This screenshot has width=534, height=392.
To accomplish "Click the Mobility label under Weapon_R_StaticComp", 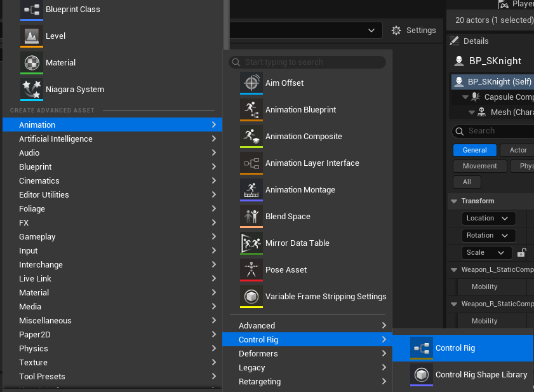I will (484, 321).
